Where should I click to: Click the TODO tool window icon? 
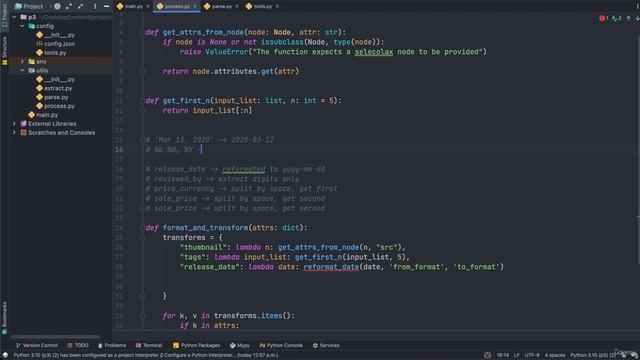click(70, 345)
